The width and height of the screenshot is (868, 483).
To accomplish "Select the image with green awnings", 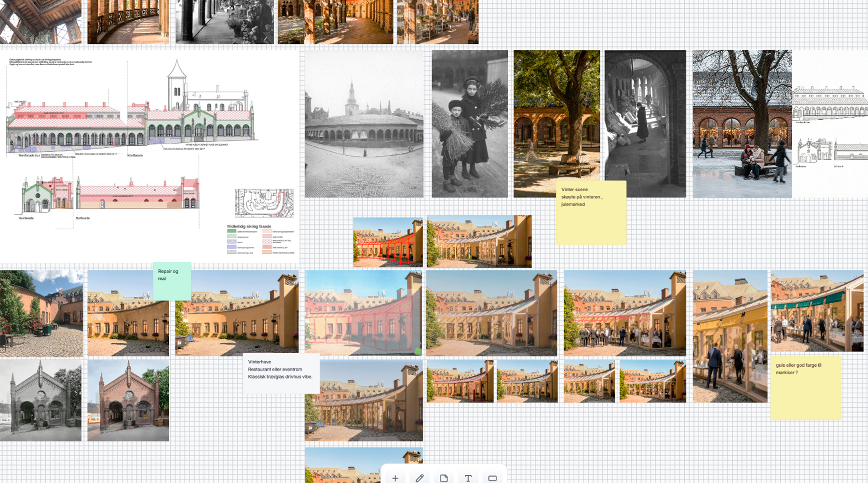I will (x=817, y=311).
